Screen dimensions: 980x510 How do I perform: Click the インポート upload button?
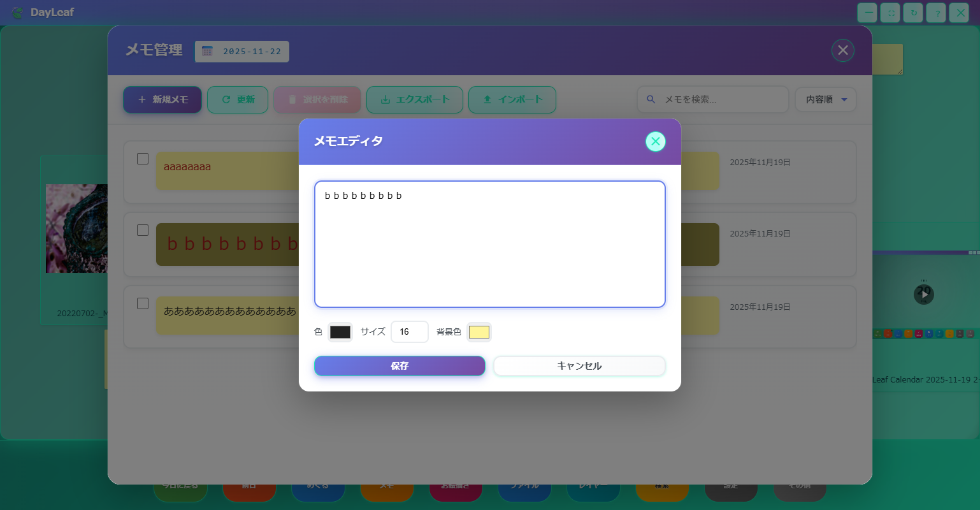click(512, 99)
